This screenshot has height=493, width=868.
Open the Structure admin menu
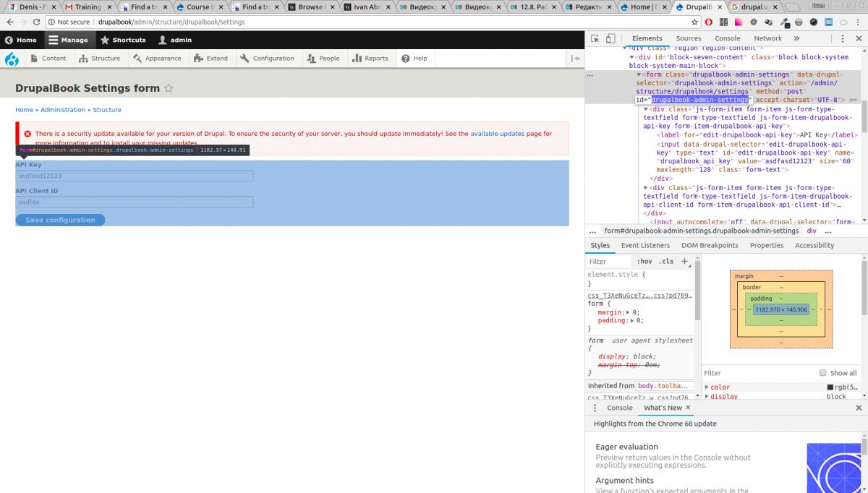pyautogui.click(x=100, y=59)
